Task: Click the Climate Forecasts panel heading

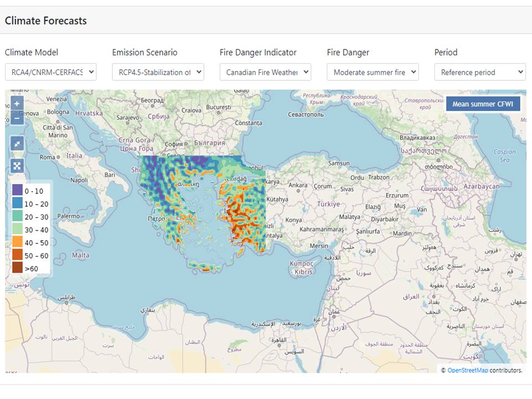Action: tap(46, 21)
